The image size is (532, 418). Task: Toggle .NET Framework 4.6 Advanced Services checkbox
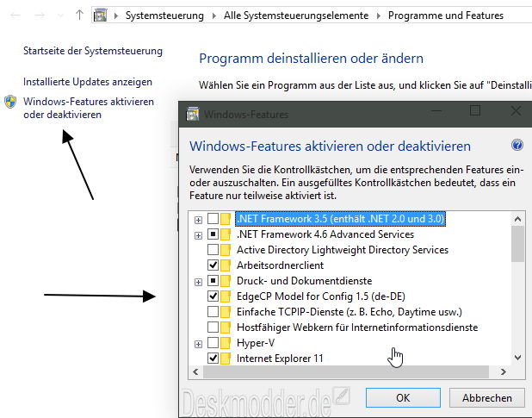213,234
